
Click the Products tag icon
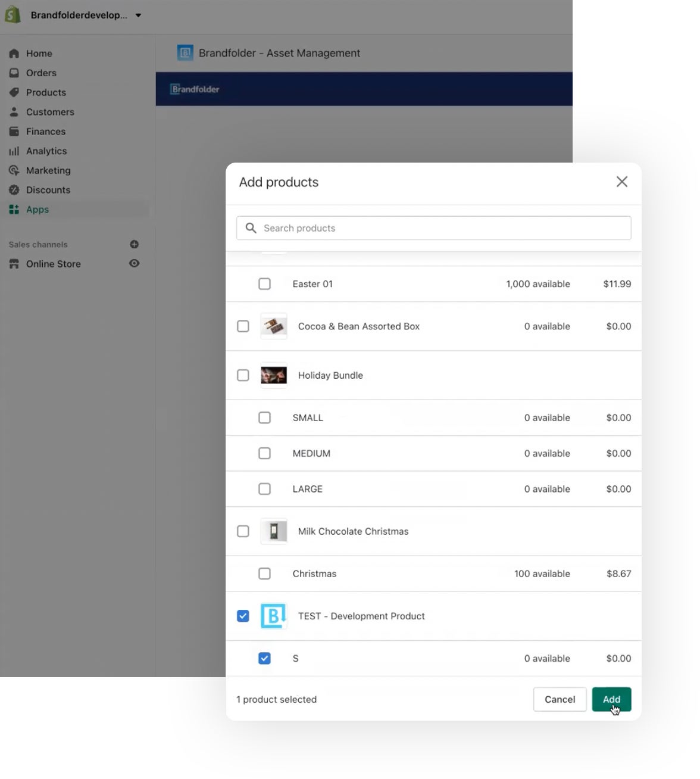(14, 92)
